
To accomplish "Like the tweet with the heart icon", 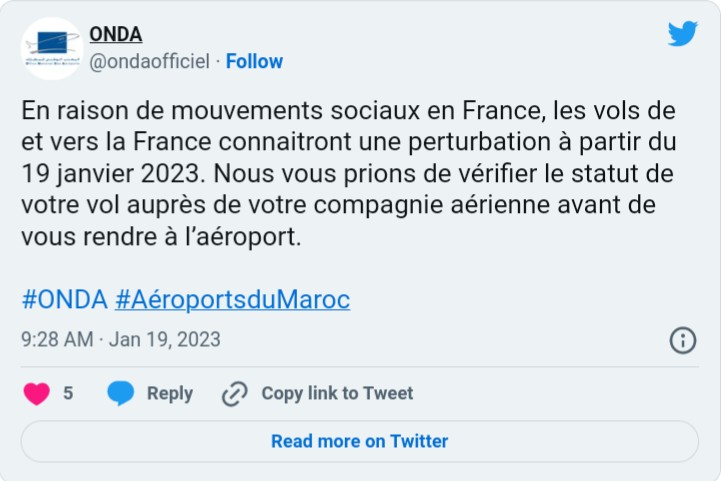I will pos(37,393).
